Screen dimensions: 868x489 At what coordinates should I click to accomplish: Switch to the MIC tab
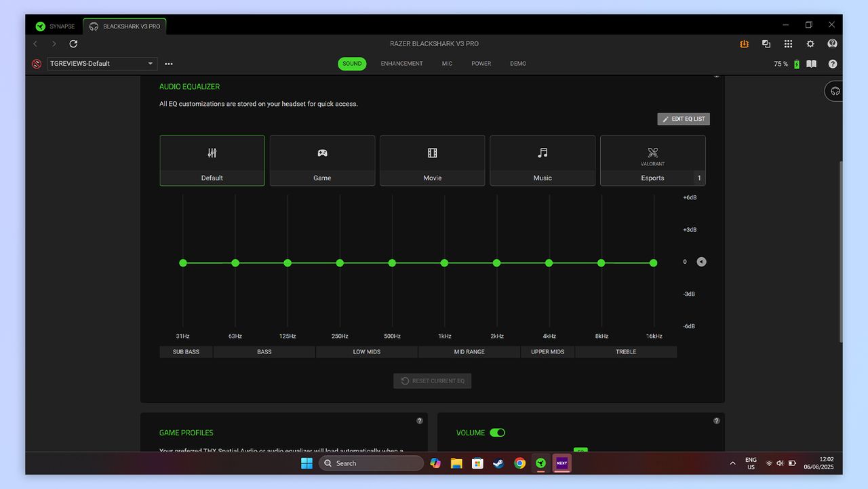[x=447, y=64]
